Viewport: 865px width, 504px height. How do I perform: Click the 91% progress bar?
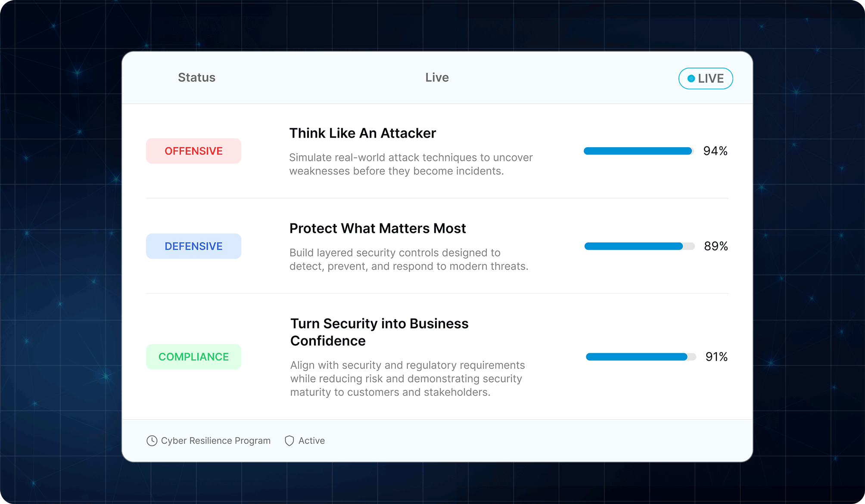pos(641,357)
